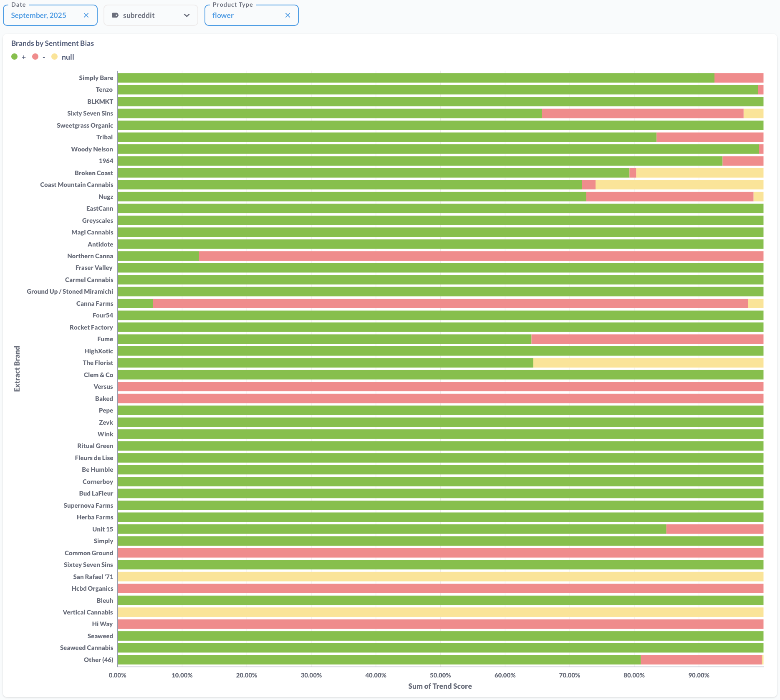Viewport: 780px width, 700px height.
Task: Click the red segment of Canna Farms bar
Action: (x=450, y=304)
